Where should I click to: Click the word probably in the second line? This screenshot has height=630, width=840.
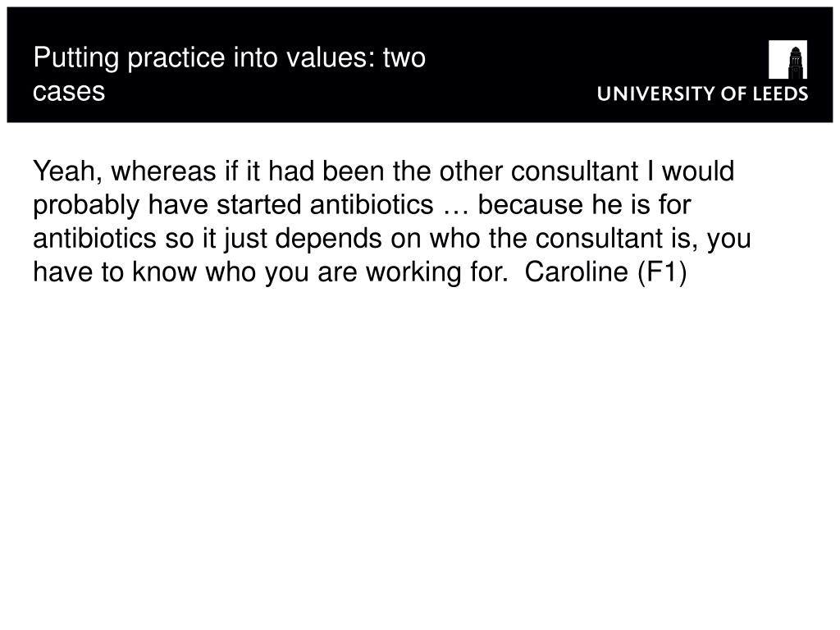[86, 206]
